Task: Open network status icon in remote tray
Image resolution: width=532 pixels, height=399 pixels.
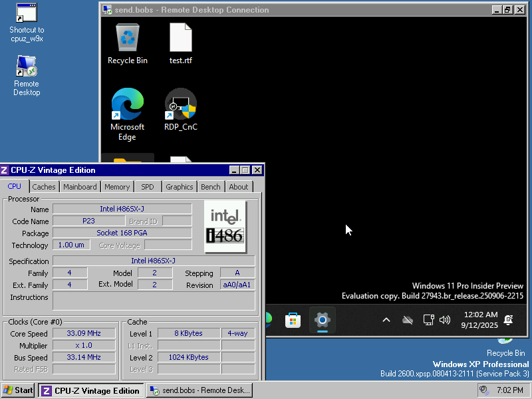Action: (x=428, y=320)
